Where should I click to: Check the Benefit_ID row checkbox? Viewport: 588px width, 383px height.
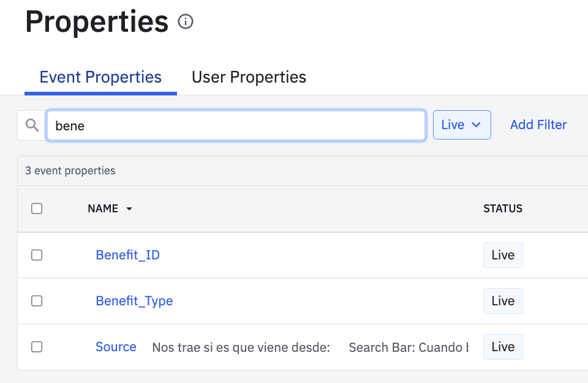click(37, 255)
